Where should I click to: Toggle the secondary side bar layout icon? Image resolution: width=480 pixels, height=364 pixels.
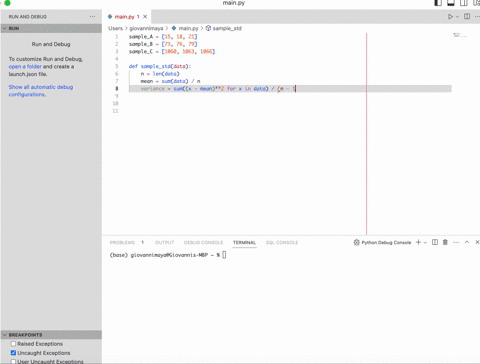pos(464,3)
